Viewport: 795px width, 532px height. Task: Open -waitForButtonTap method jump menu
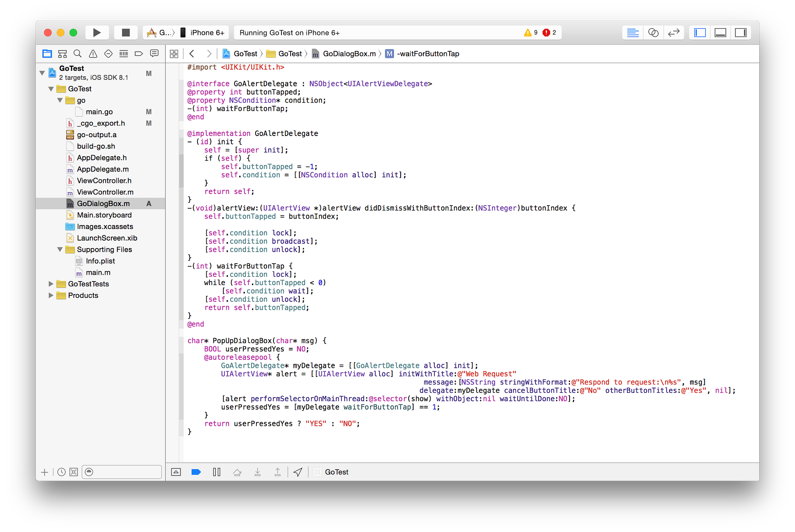coord(427,54)
